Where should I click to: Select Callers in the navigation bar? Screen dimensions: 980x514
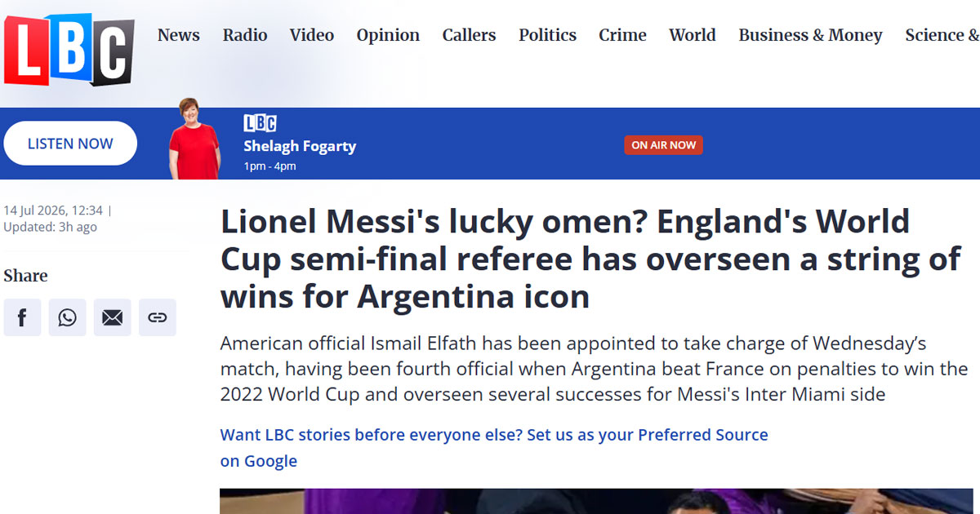469,35
